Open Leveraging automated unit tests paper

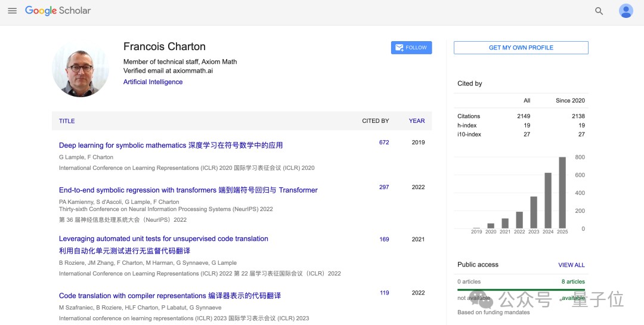point(163,239)
